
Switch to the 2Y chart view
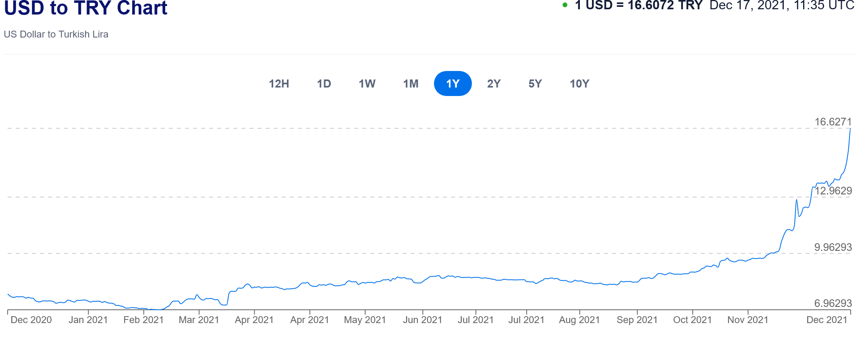pos(494,84)
